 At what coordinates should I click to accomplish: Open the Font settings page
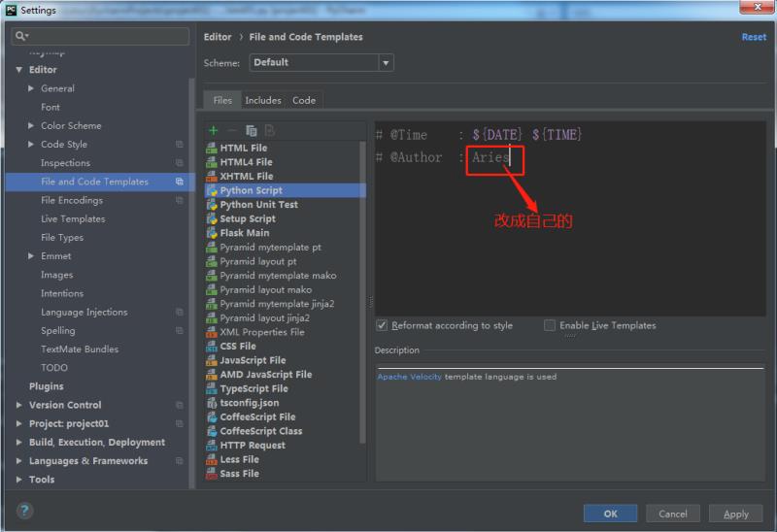tap(51, 107)
